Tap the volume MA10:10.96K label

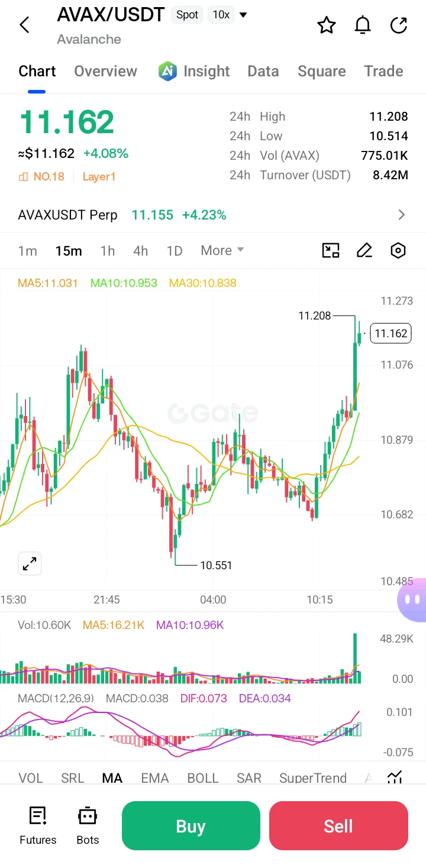(x=190, y=625)
